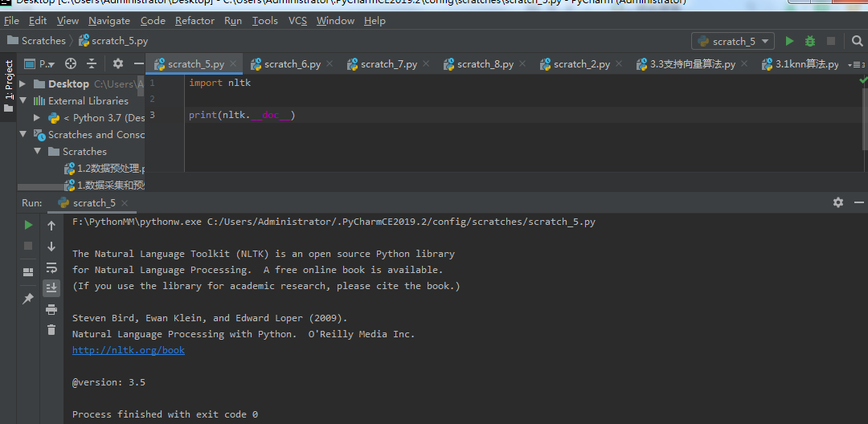Open Search Everywhere magnifier icon
868x424 pixels.
click(x=857, y=41)
